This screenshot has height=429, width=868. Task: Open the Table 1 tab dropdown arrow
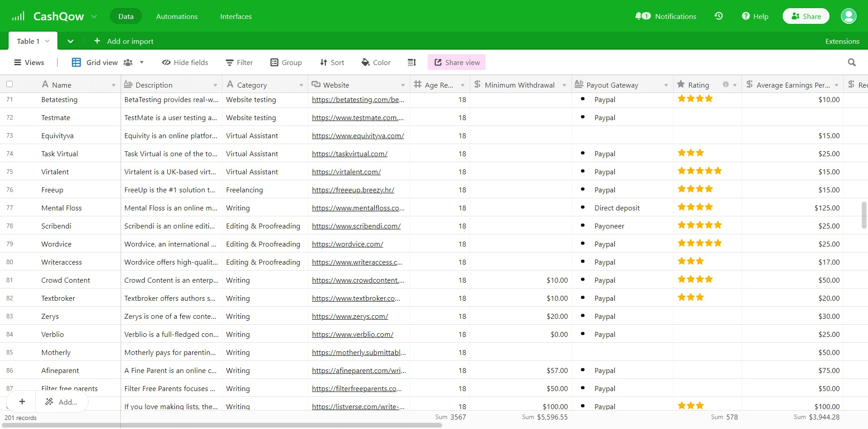click(47, 41)
